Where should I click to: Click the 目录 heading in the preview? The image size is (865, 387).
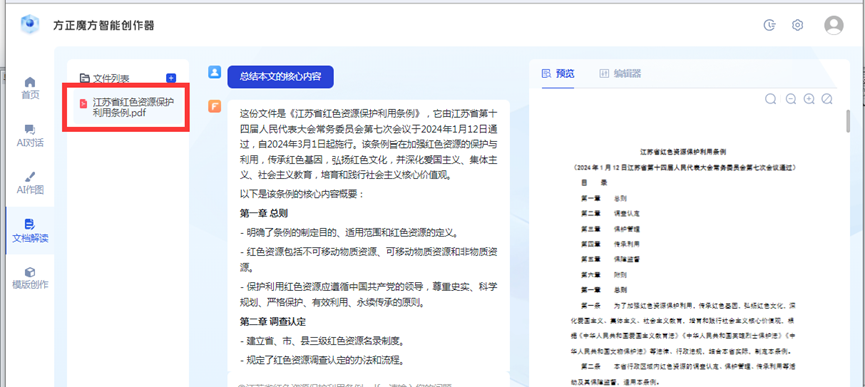tap(594, 182)
